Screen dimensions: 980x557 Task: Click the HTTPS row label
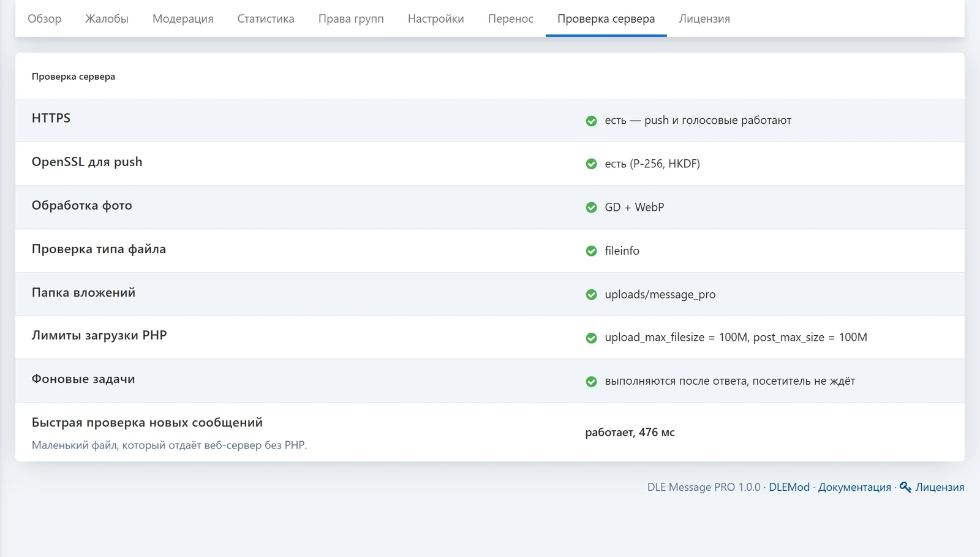pos(51,118)
